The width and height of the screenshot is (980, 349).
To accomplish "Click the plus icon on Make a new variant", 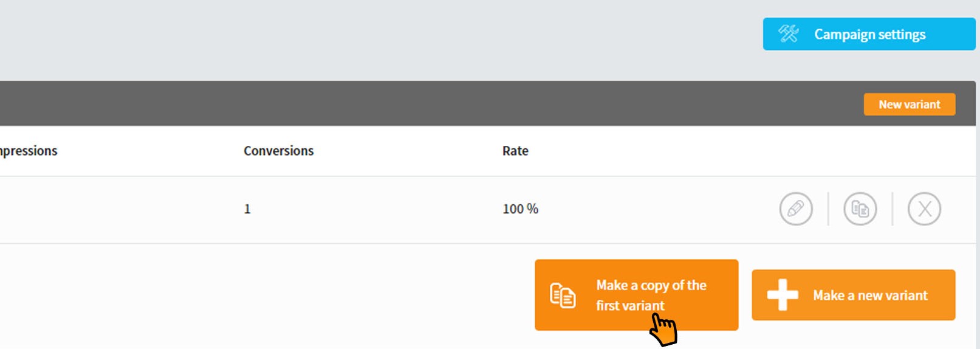I will pyautogui.click(x=783, y=295).
